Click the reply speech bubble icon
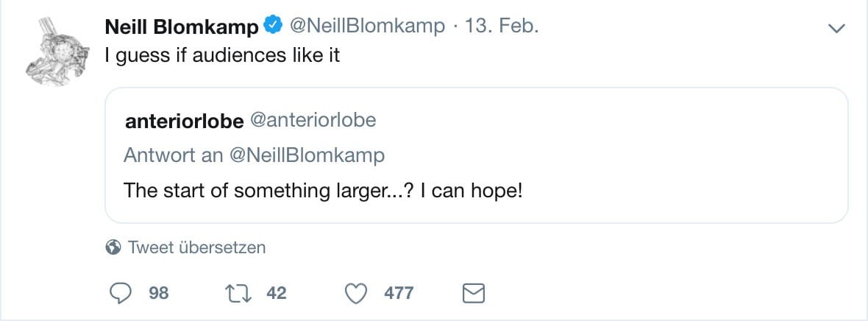Image resolution: width=868 pixels, height=321 pixels. tap(119, 293)
